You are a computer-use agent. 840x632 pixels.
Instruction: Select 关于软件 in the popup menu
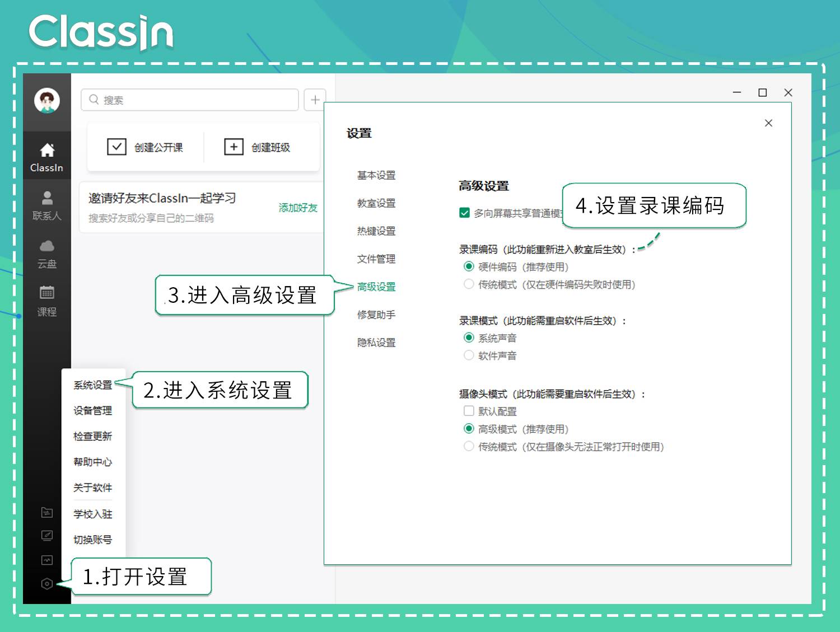tap(93, 488)
